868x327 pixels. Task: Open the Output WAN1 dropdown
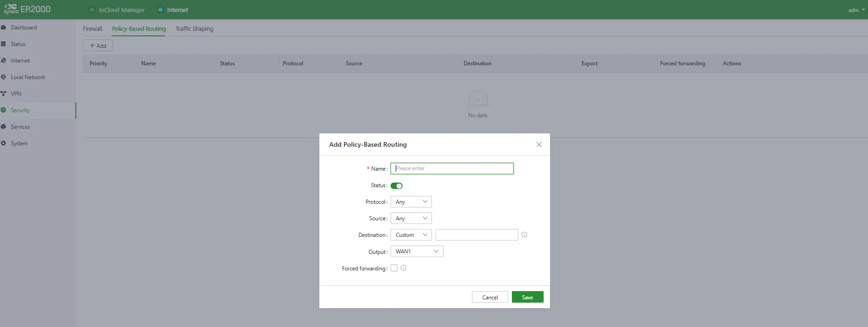click(x=417, y=252)
